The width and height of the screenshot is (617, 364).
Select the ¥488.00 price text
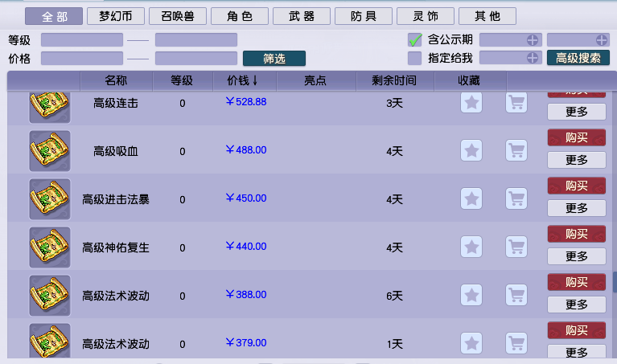coord(246,149)
